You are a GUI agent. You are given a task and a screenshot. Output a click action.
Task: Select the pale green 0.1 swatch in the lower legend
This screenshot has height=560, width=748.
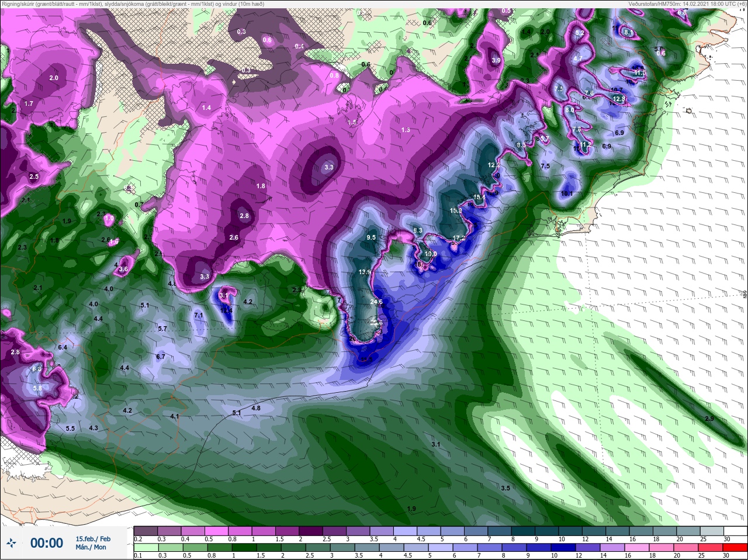pos(146,548)
